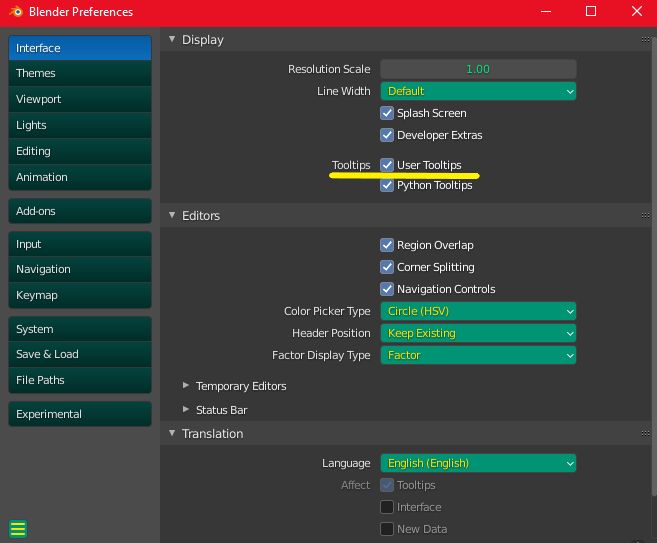Open the Line Width dropdown
Image resolution: width=657 pixels, height=543 pixels.
pos(478,91)
